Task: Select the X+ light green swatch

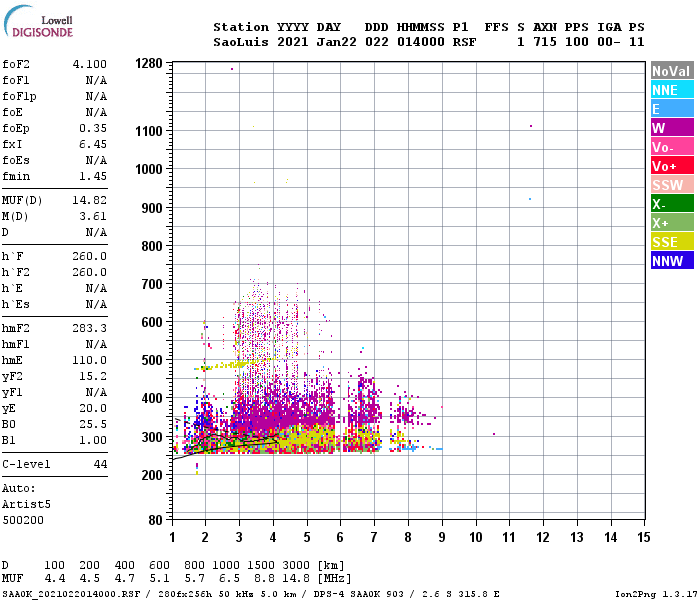Action: pos(672,223)
